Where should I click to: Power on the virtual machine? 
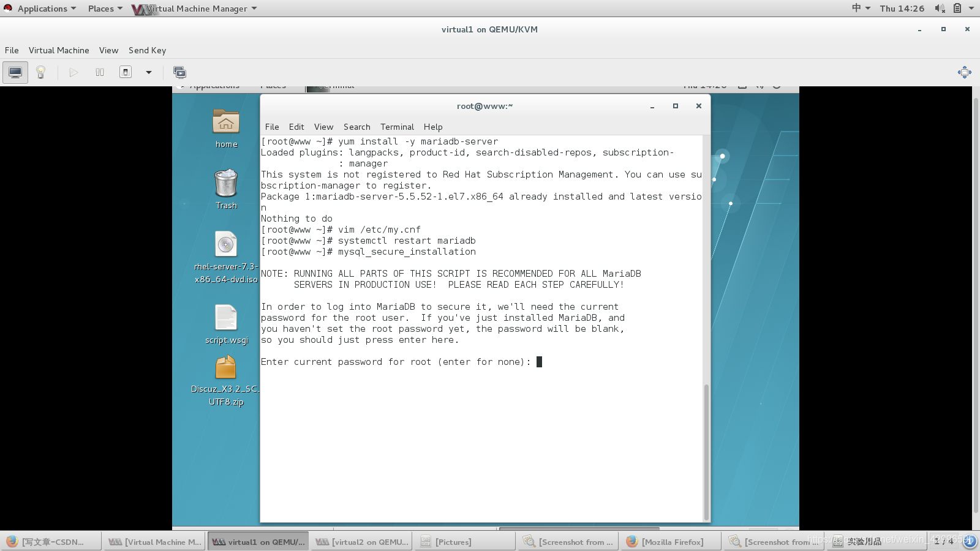click(x=73, y=72)
